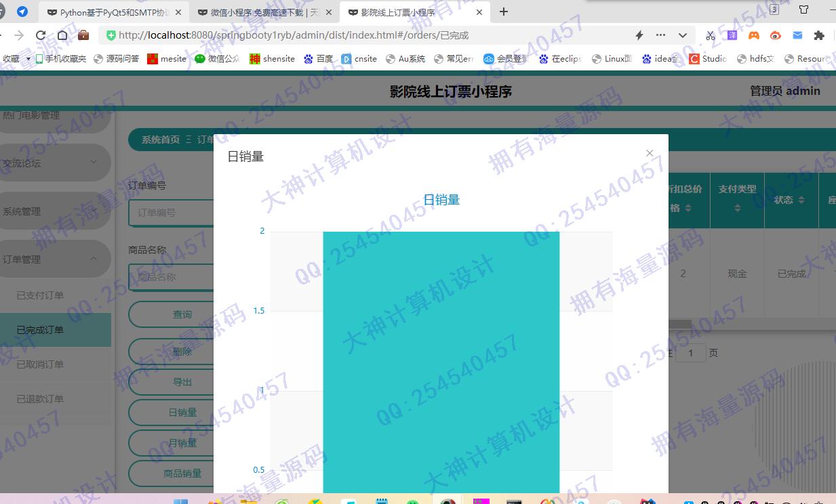Click the 订单编号 search input
Image resolution: width=836 pixels, height=504 pixels.
pyautogui.click(x=172, y=213)
